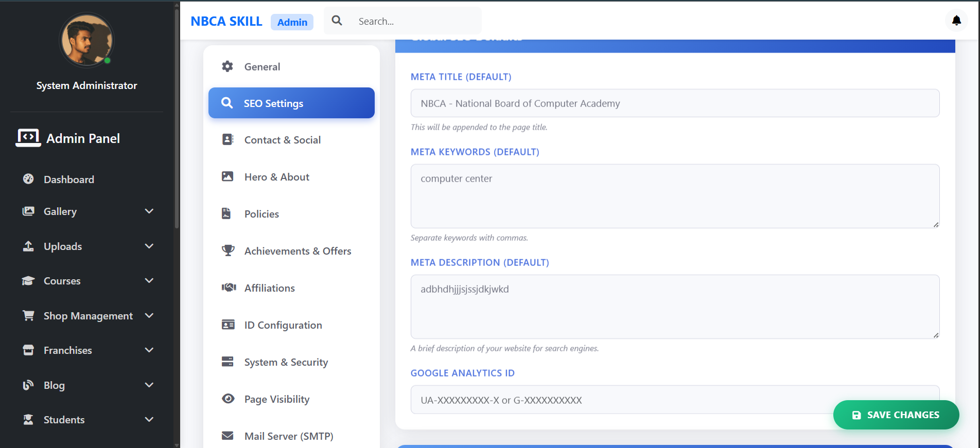Image resolution: width=980 pixels, height=448 pixels.
Task: Click the Shop Management cart icon
Action: point(28,315)
